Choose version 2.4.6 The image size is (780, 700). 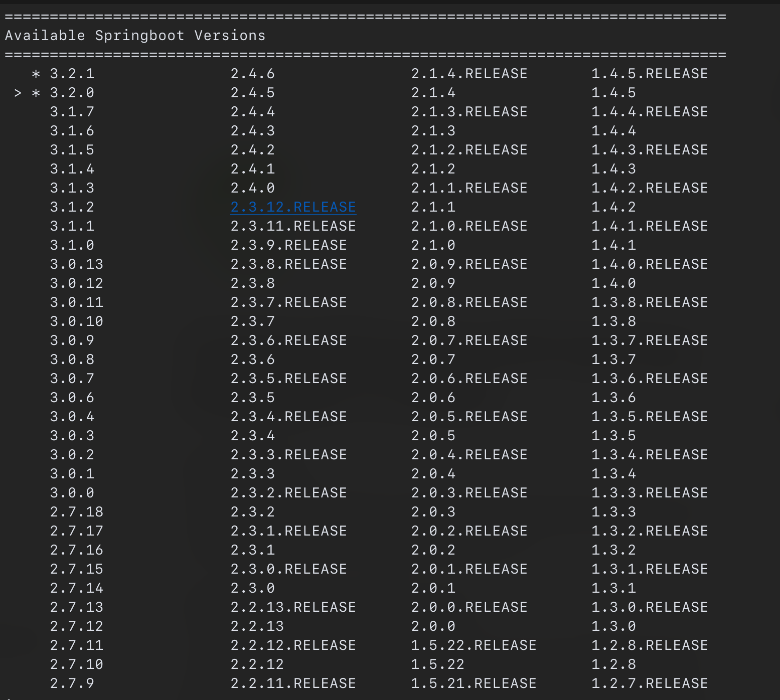coord(253,74)
